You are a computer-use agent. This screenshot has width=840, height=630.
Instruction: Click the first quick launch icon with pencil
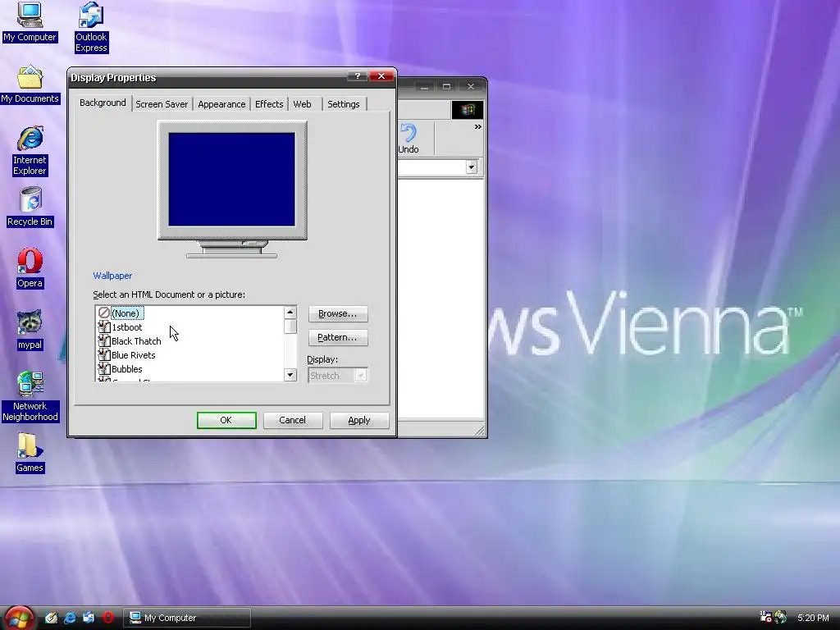point(51,618)
